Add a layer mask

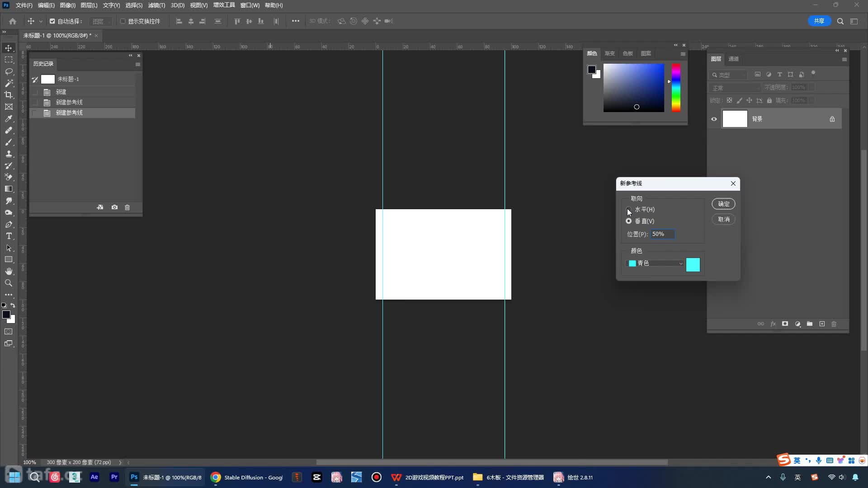(x=785, y=324)
